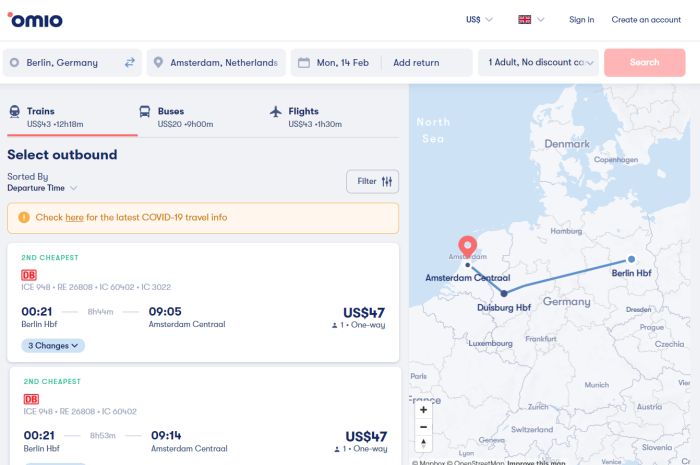Screen dimensions: 700x465
Task: Click the '8h44m' duration text
Action: pyautogui.click(x=100, y=312)
